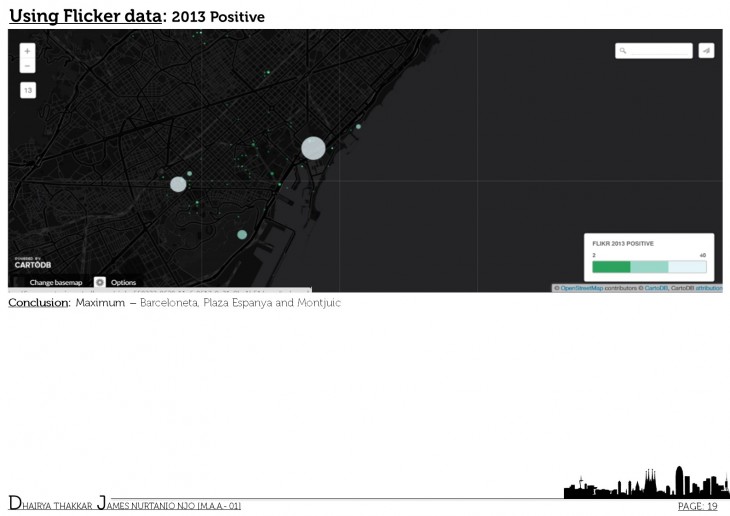The height and width of the screenshot is (516, 730).
Task: Open the Change basemap selector
Action: (x=55, y=283)
